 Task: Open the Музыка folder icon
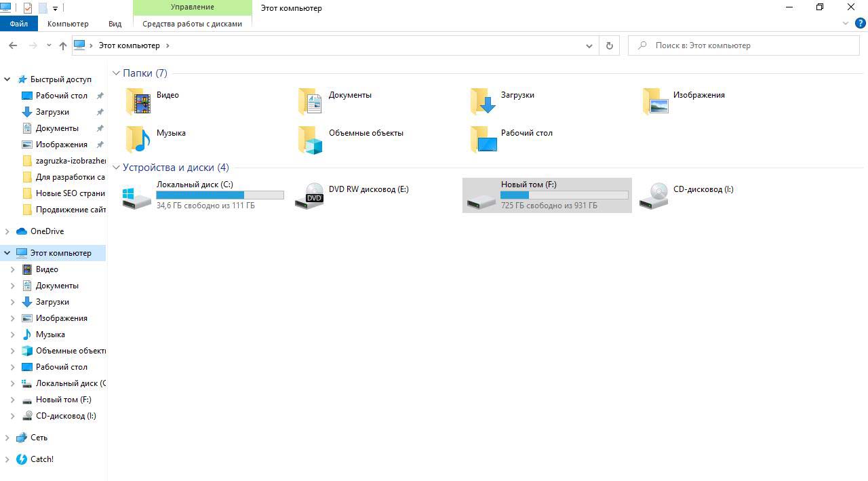coord(138,139)
